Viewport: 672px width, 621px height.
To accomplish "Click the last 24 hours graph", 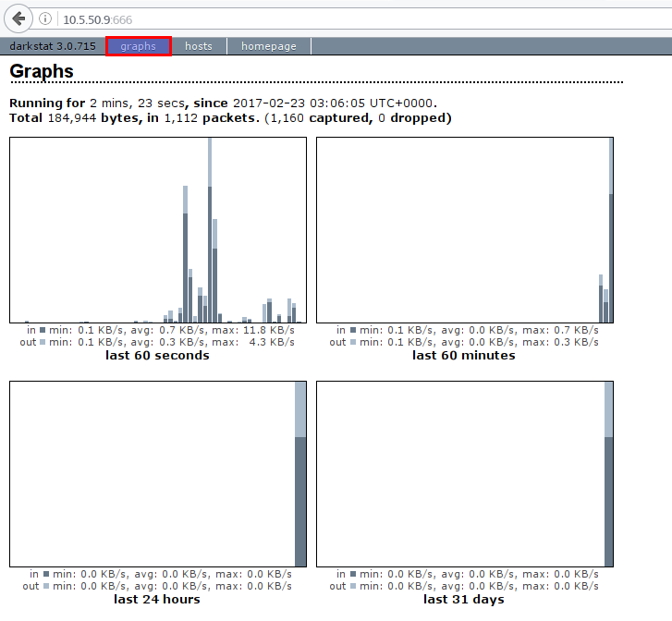I will (158, 474).
